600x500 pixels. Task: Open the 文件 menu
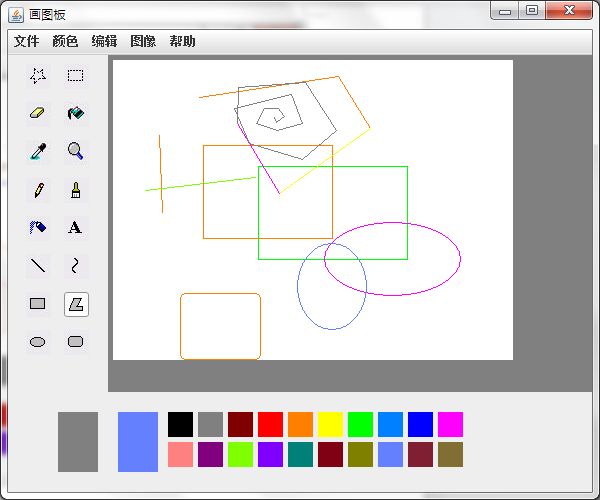tap(26, 41)
